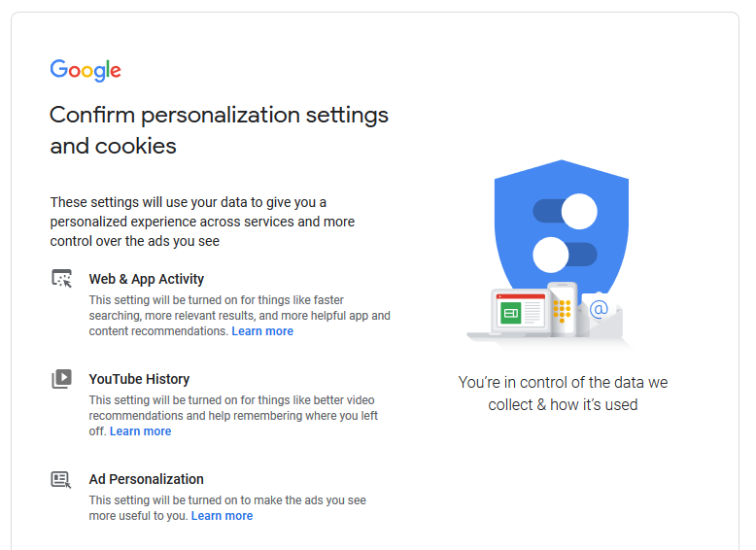Click the envelope with @ symbol illustration
This screenshot has height=550, width=756.
[x=600, y=310]
